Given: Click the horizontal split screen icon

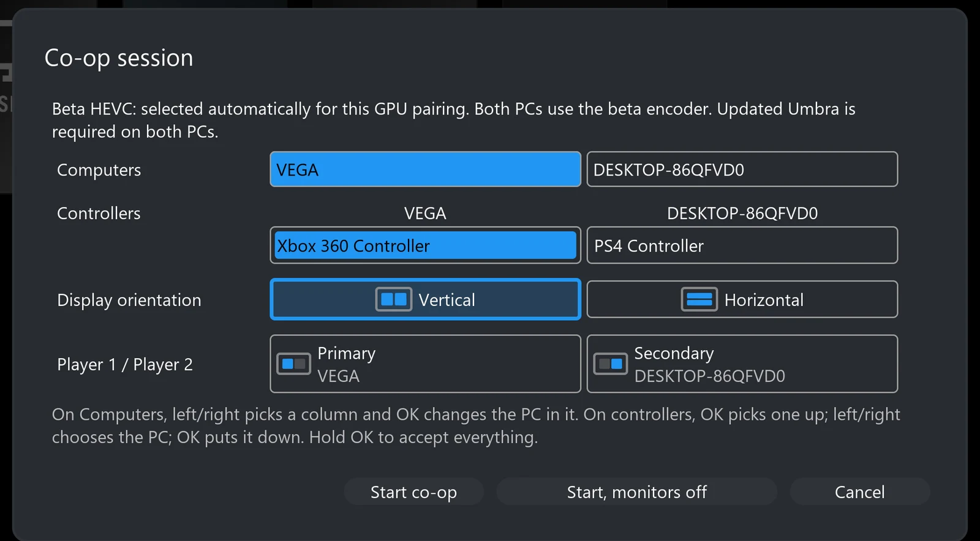Looking at the screenshot, I should click(699, 299).
